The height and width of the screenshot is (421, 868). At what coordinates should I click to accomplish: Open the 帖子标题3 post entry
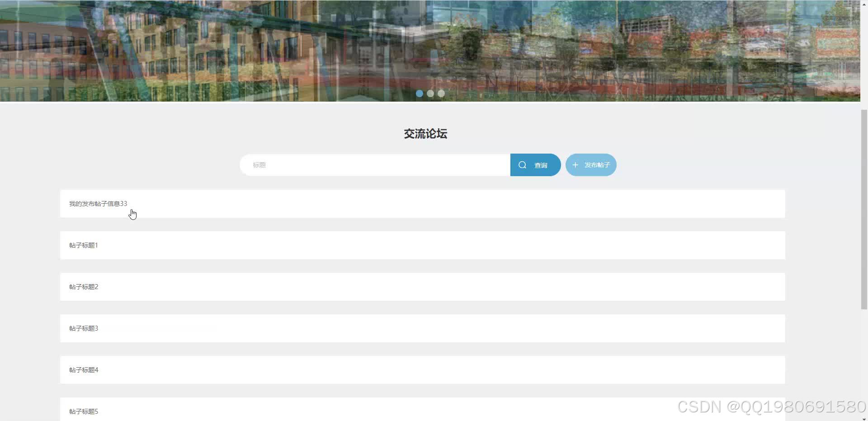click(83, 328)
